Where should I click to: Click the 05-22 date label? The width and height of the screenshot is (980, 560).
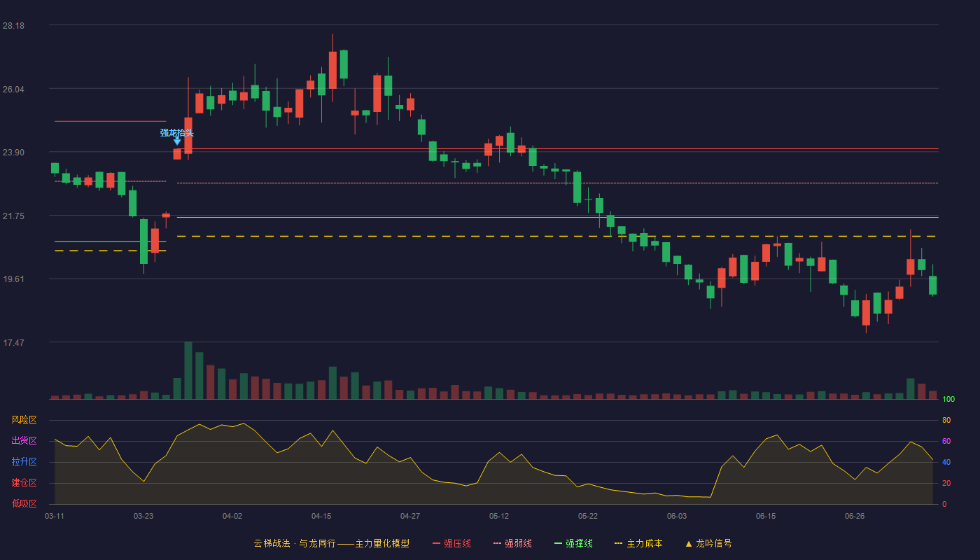click(588, 516)
